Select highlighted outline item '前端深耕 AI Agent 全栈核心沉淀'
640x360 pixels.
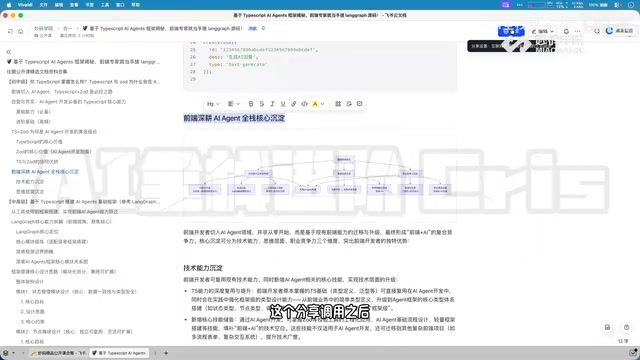tap(45, 172)
